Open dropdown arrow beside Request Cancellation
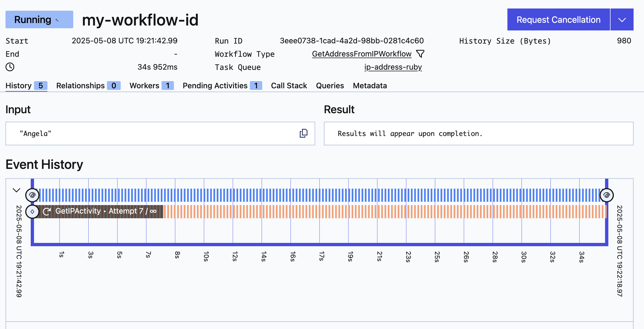This screenshot has width=644, height=329. coord(622,20)
